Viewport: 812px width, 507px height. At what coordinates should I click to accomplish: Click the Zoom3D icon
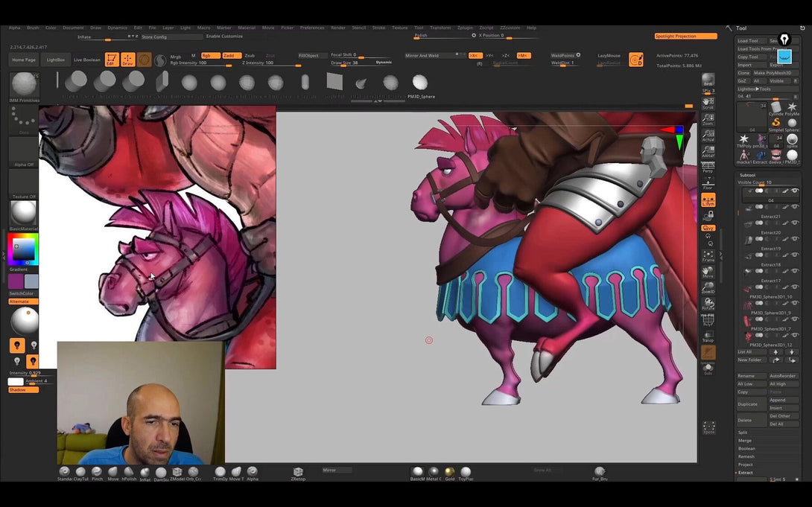(x=708, y=288)
